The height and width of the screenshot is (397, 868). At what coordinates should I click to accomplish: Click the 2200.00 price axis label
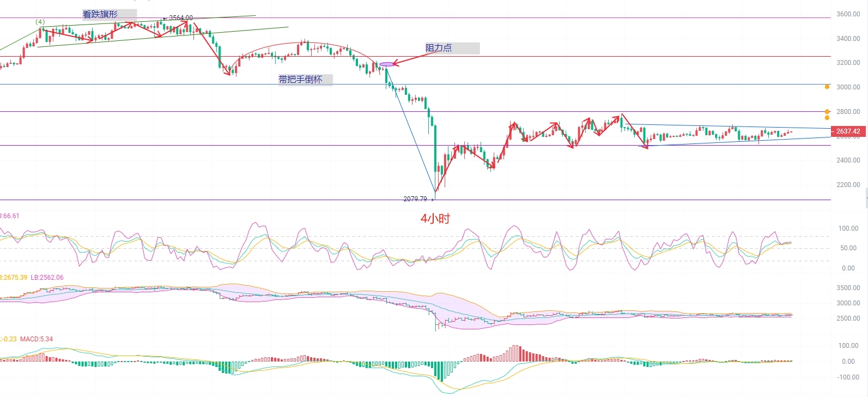(848, 185)
